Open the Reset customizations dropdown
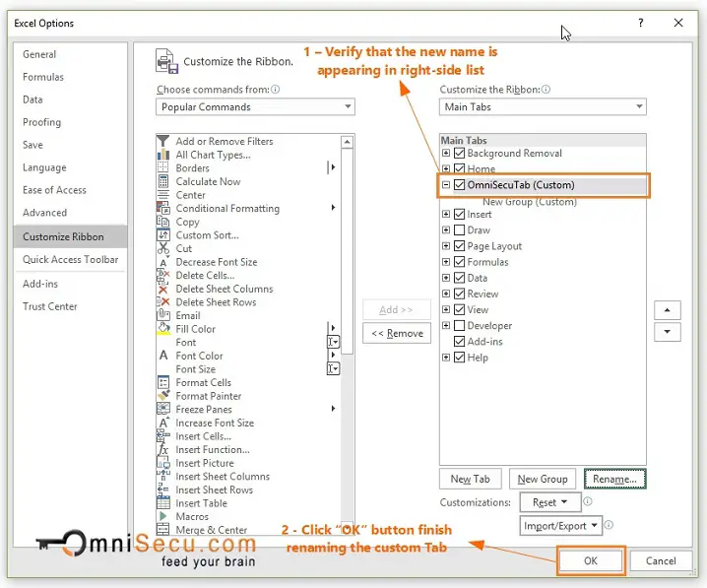 pyautogui.click(x=550, y=502)
